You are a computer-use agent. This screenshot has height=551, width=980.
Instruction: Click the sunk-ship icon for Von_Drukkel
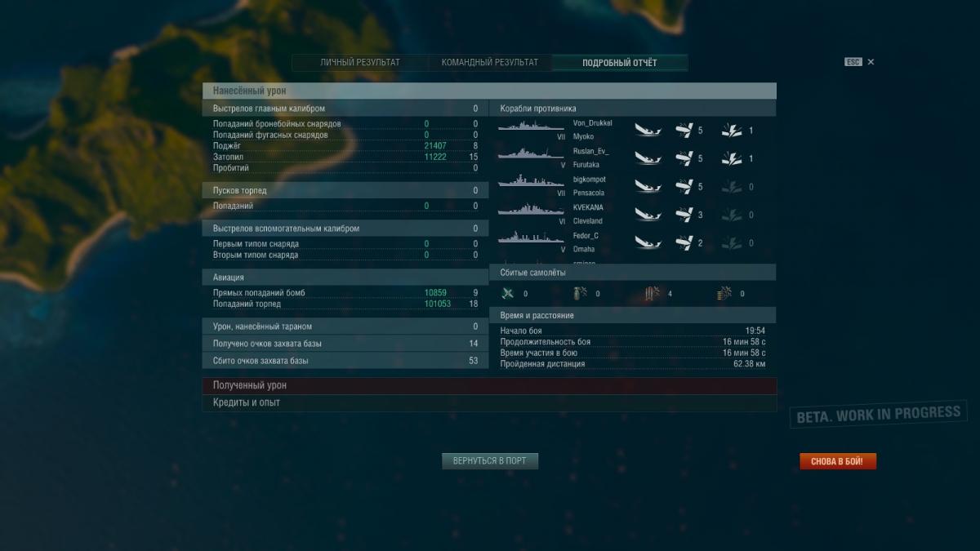tap(648, 130)
